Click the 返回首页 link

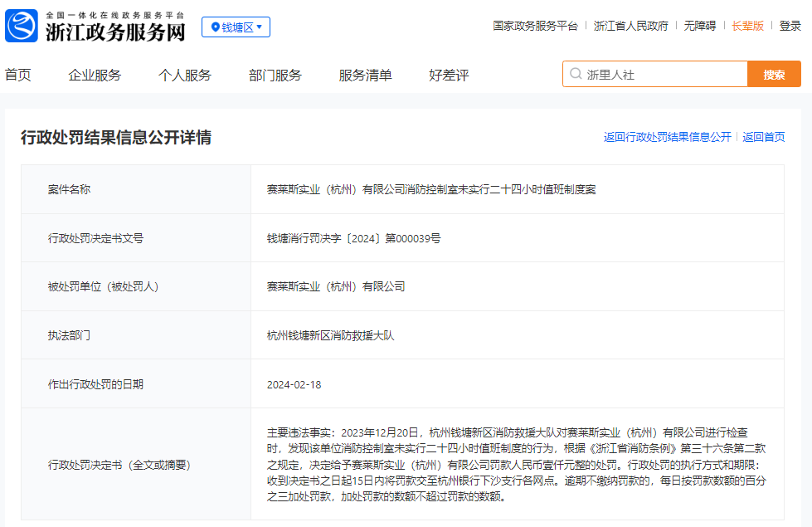pyautogui.click(x=764, y=137)
